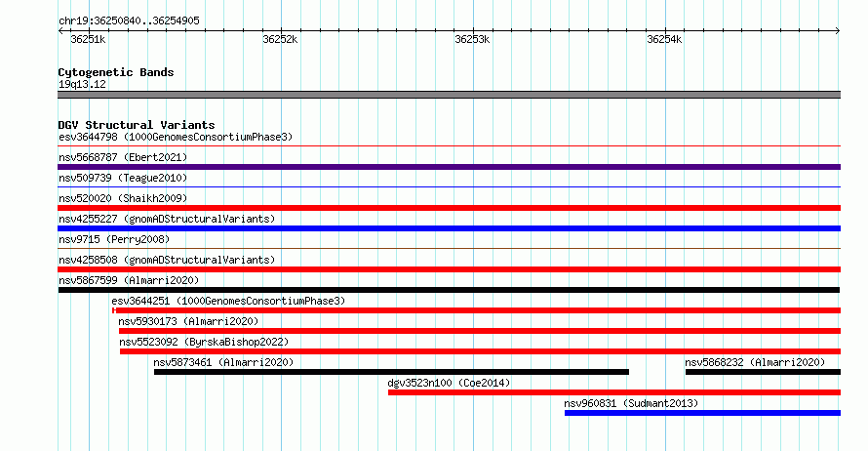Click nsv520020 (Shaikh2009) label

[x=123, y=198]
